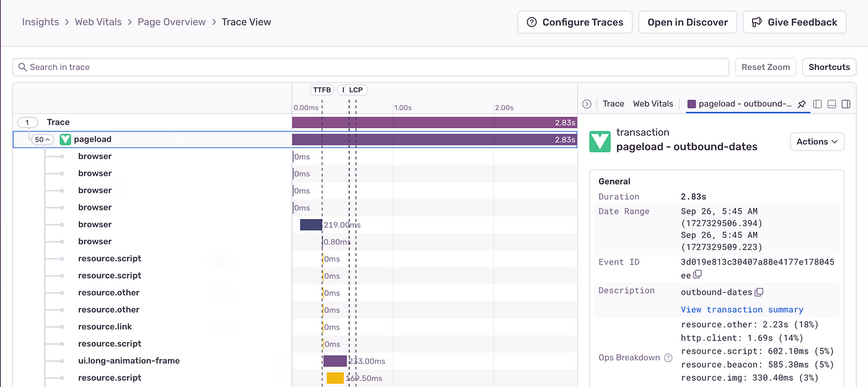The image size is (868, 387).
Task: Click the megaphone icon on Give Feedback
Action: [x=757, y=22]
